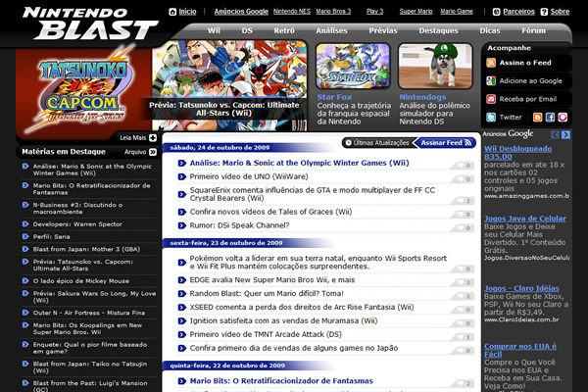Open the Fórum tab
Image resolution: width=588 pixels, height=392 pixels.
(533, 30)
